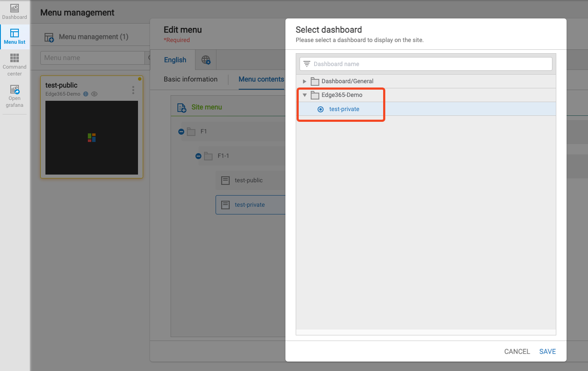Open three-dot options on test-public card
The image size is (588, 371).
click(x=133, y=90)
